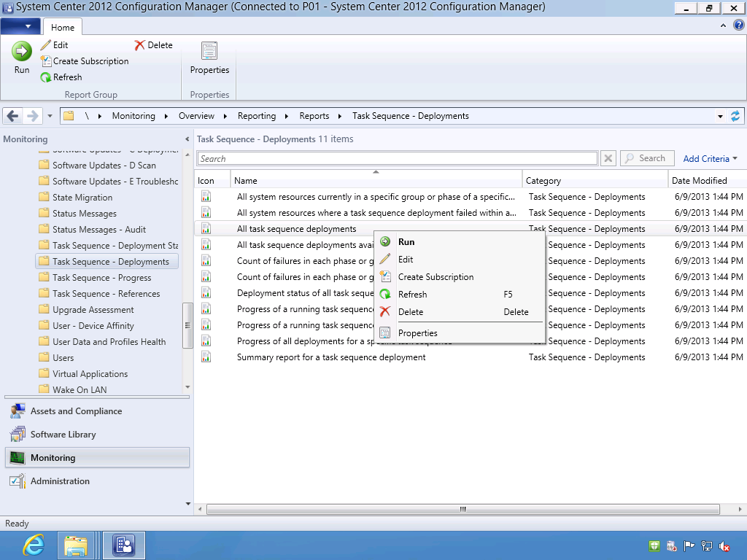Screen dimensions: 747x560
Task: Click the Administration workspace icon
Action: tap(18, 481)
